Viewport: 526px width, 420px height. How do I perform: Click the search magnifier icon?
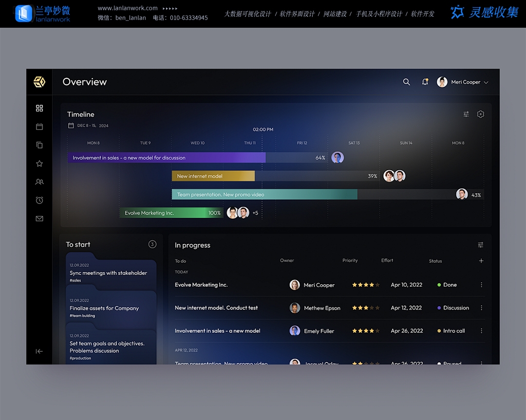[x=407, y=82]
